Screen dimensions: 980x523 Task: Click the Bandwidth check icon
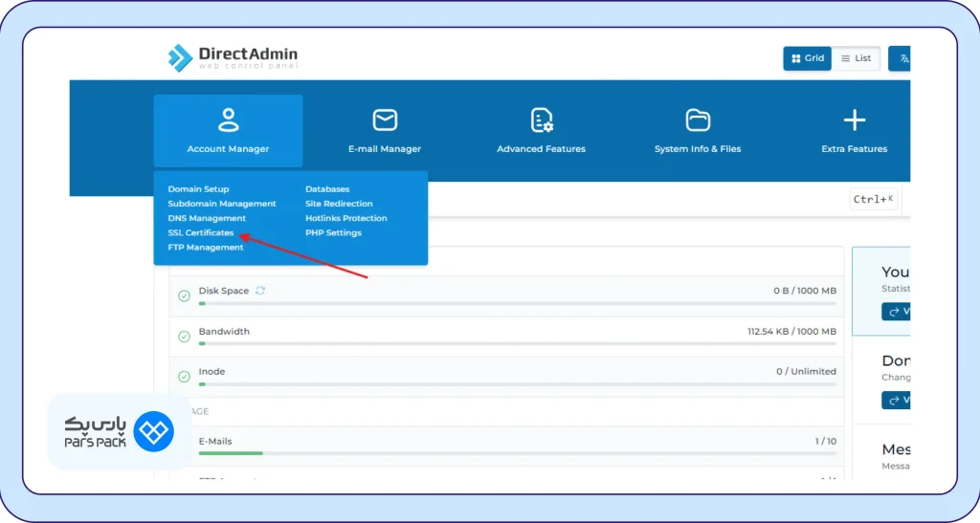point(184,337)
